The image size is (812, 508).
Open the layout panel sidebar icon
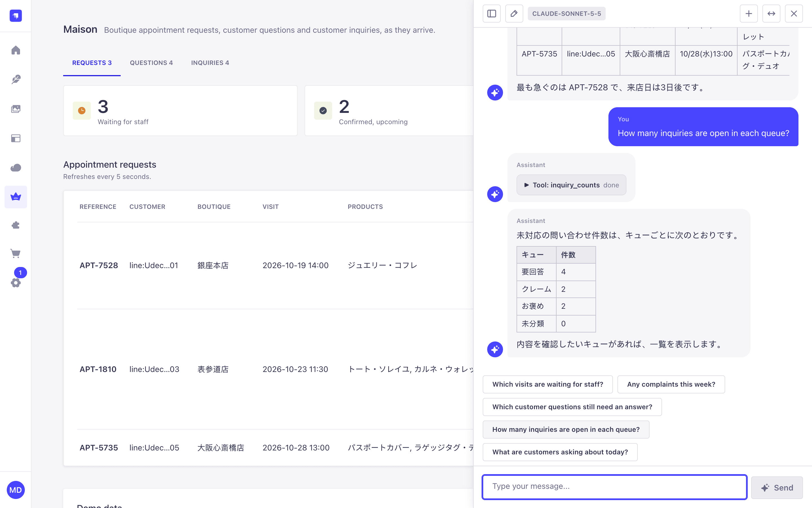pos(16,138)
